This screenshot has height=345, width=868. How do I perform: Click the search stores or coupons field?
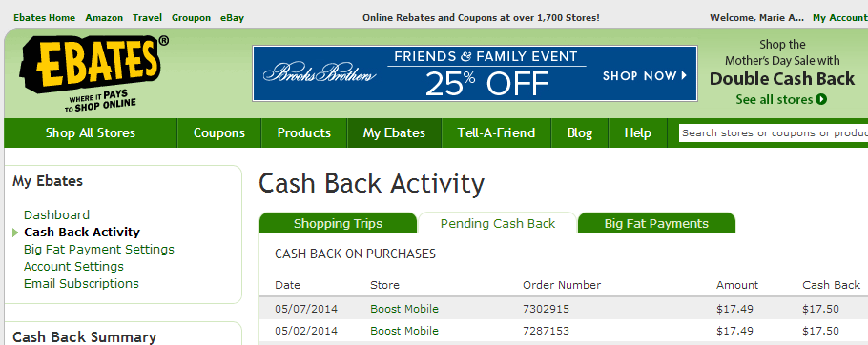tap(774, 133)
